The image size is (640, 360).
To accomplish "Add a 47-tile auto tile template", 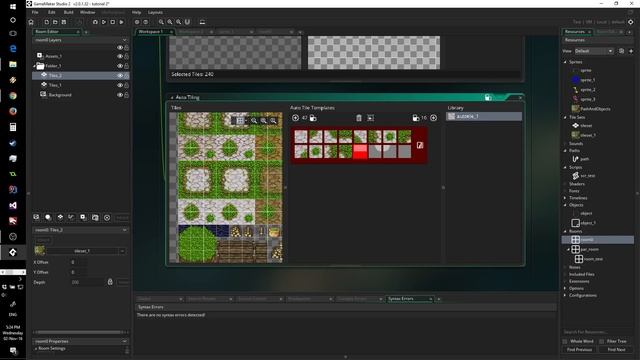I will [296, 118].
